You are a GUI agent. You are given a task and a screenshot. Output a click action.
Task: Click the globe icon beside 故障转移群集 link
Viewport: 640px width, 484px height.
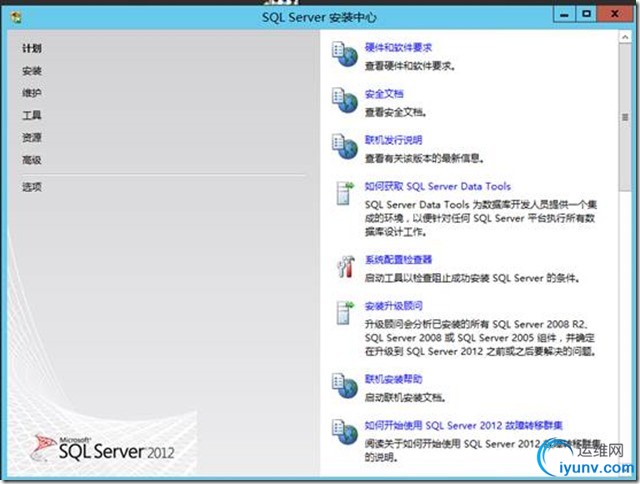click(x=345, y=432)
